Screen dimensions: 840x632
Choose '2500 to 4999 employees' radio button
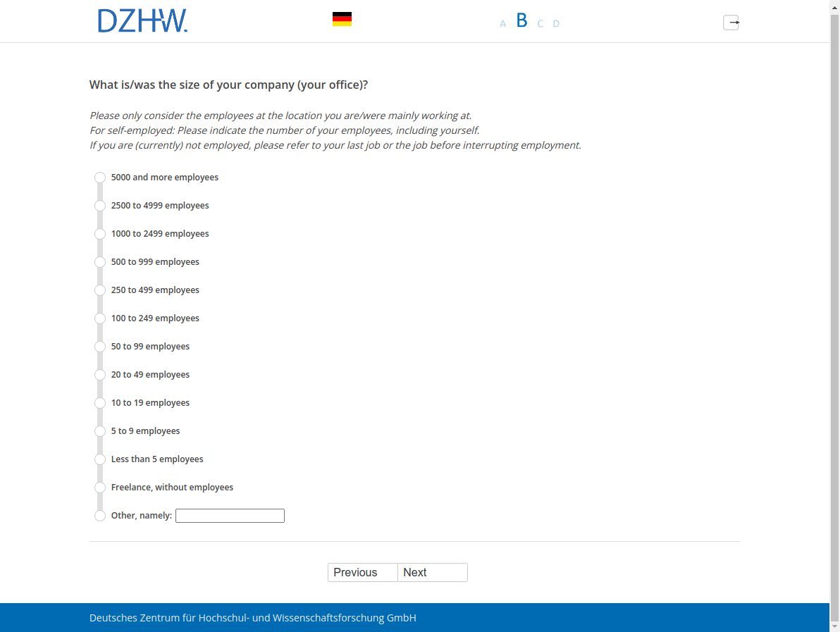point(100,206)
